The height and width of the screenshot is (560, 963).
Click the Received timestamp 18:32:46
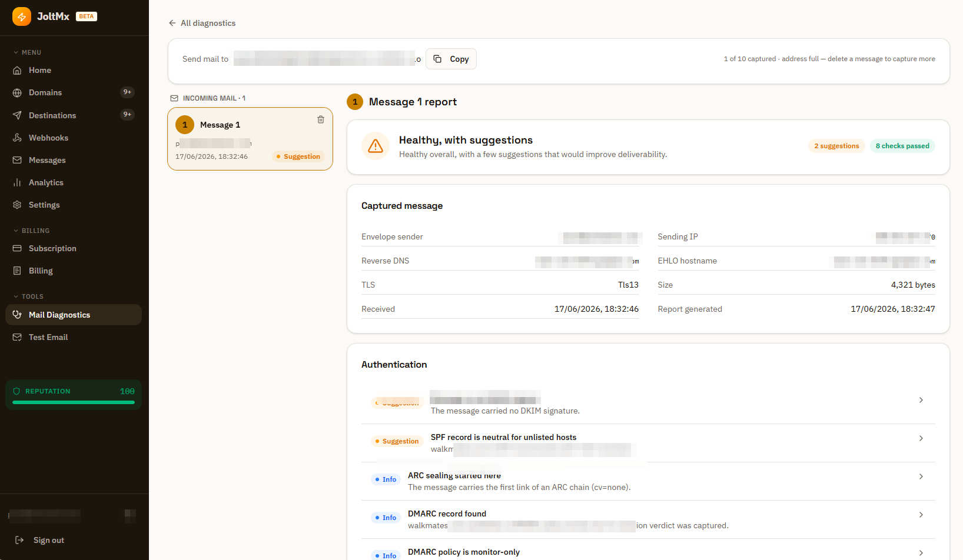click(x=596, y=309)
